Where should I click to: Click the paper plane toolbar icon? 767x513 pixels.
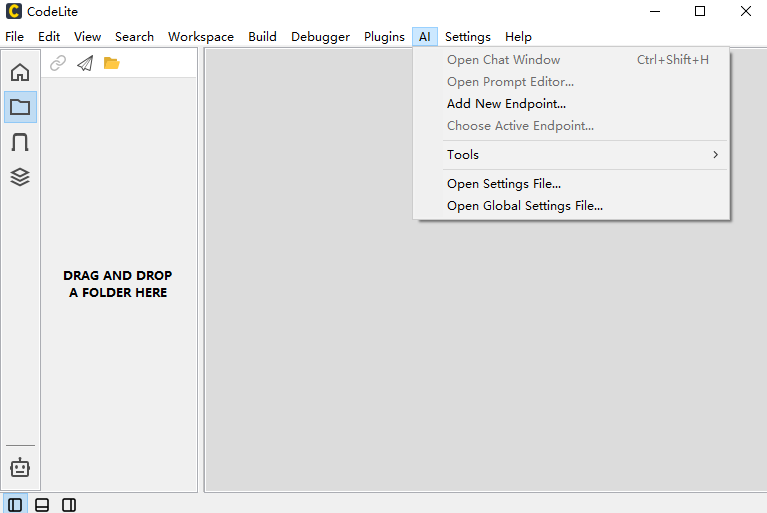[85, 63]
